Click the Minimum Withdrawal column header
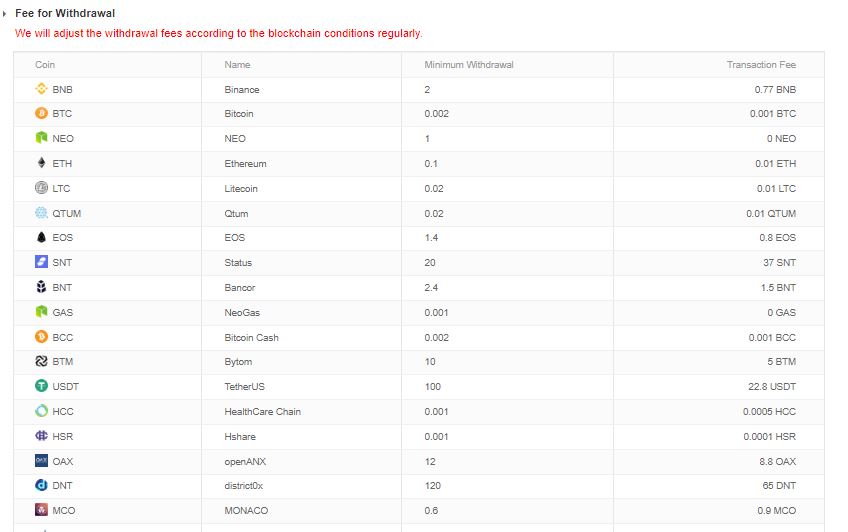The height and width of the screenshot is (532, 848). pos(469,64)
